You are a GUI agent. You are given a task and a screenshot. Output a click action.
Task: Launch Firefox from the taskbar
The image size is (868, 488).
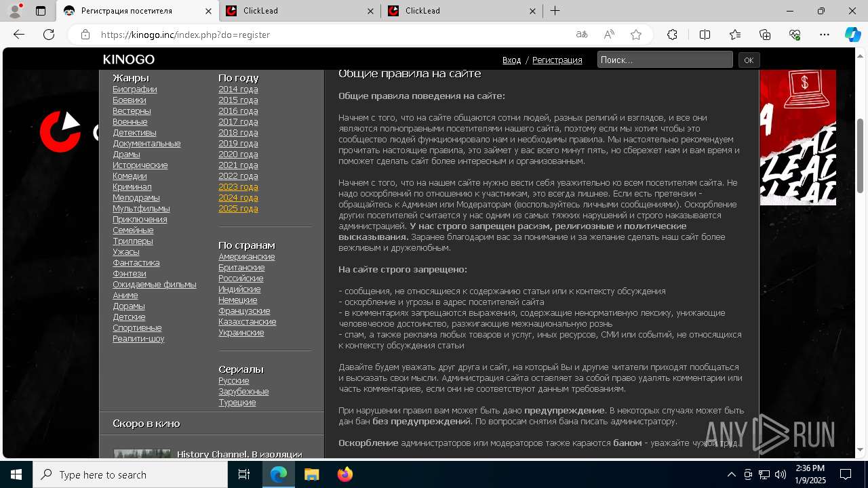point(344,474)
